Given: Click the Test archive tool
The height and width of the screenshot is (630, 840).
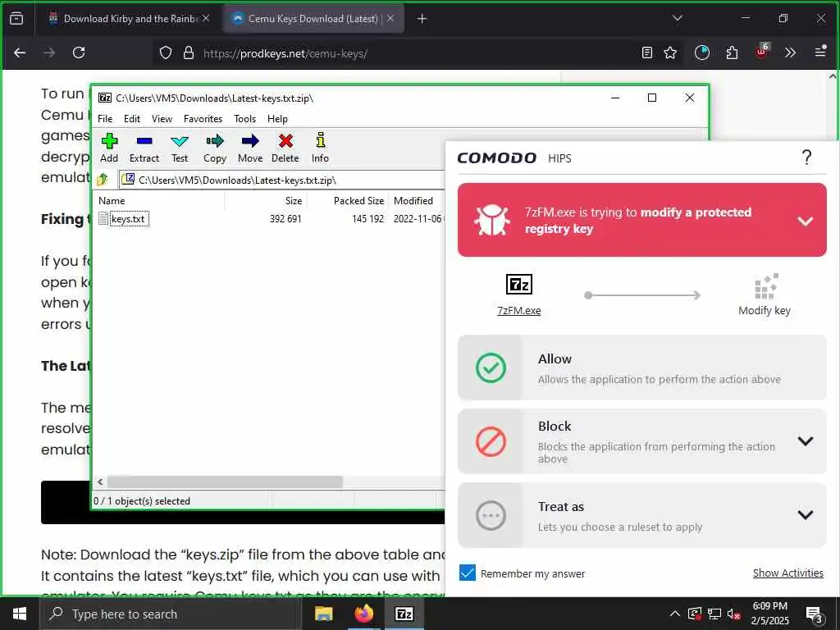Looking at the screenshot, I should 180,148.
